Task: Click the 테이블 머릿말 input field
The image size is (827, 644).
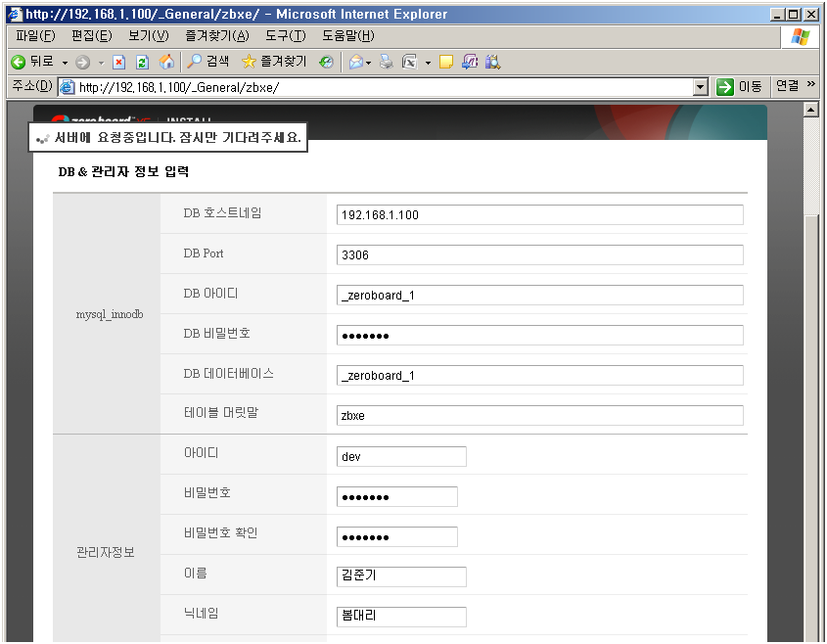Action: coord(539,415)
